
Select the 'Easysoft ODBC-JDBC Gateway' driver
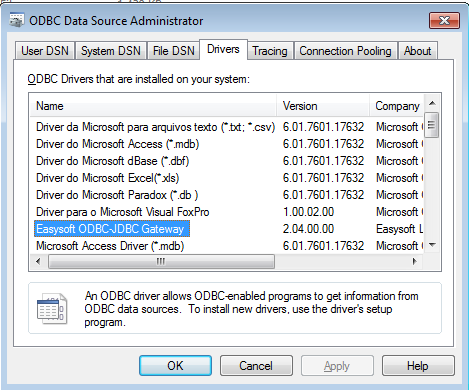coord(112,229)
